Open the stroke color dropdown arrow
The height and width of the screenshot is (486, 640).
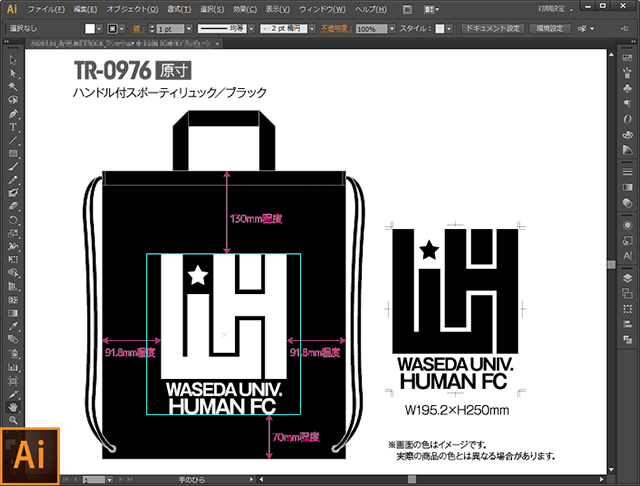tap(122, 29)
